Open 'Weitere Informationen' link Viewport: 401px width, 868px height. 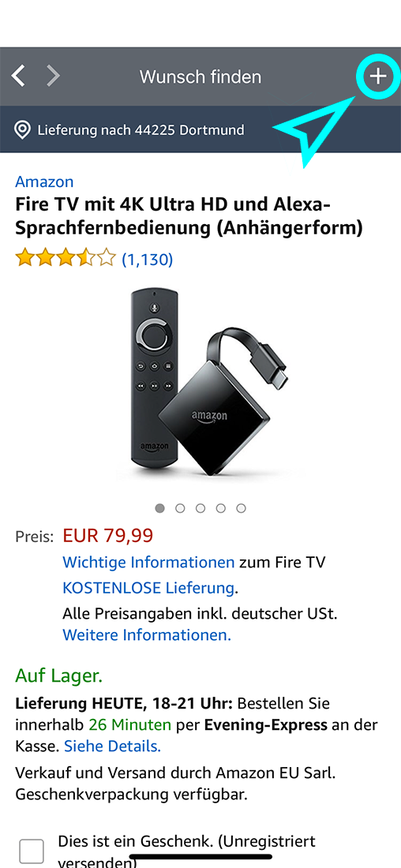click(x=147, y=635)
